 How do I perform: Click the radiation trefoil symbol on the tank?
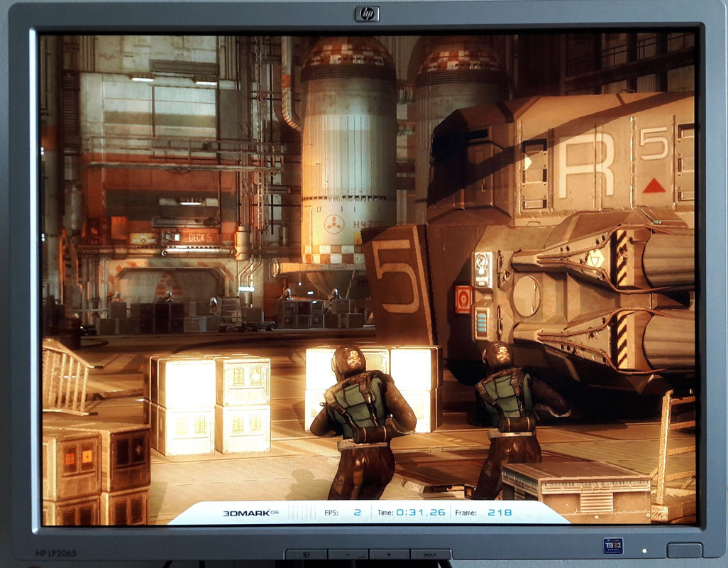[x=334, y=224]
